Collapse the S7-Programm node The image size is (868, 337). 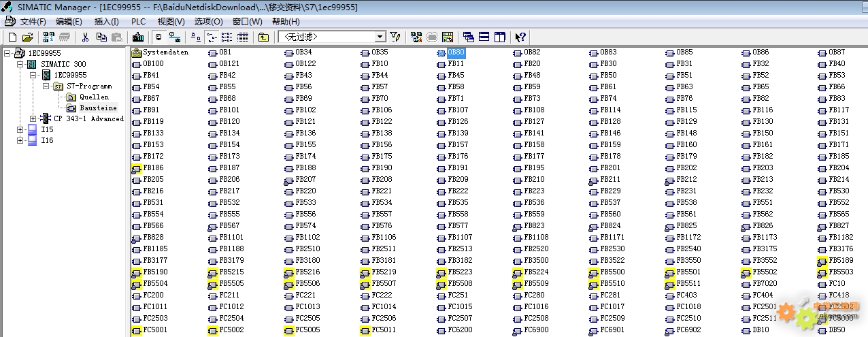pyautogui.click(x=46, y=86)
